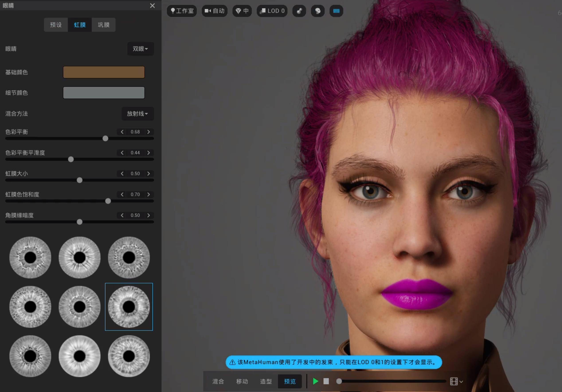The image size is (562, 392).
Task: Expand the 放射线 blend method dropdown
Action: pos(138,114)
